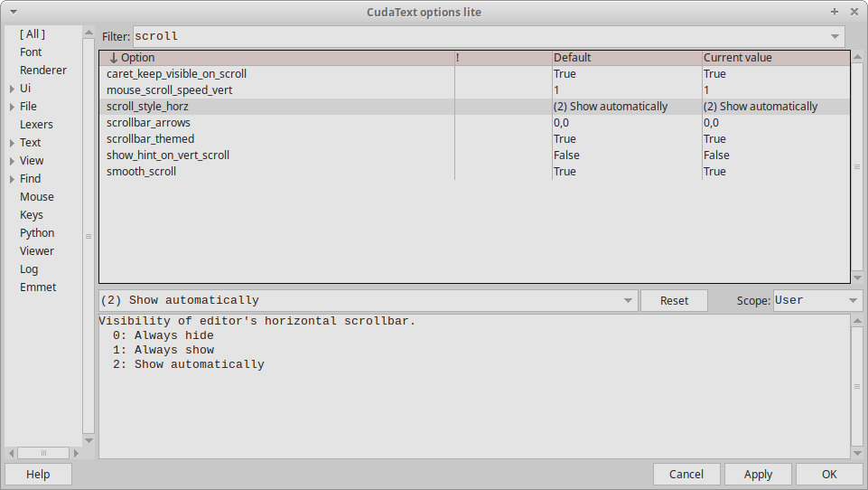Click the options table scroll-up arrow

pos(857,57)
